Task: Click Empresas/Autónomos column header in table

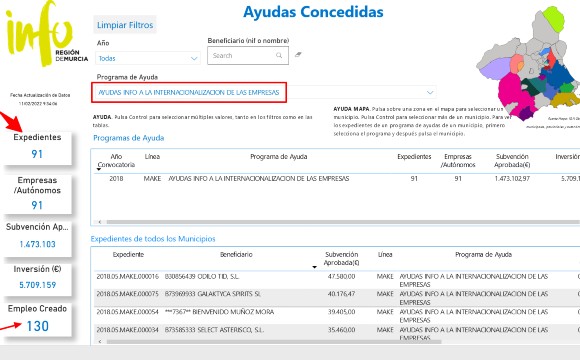Action: click(x=458, y=161)
